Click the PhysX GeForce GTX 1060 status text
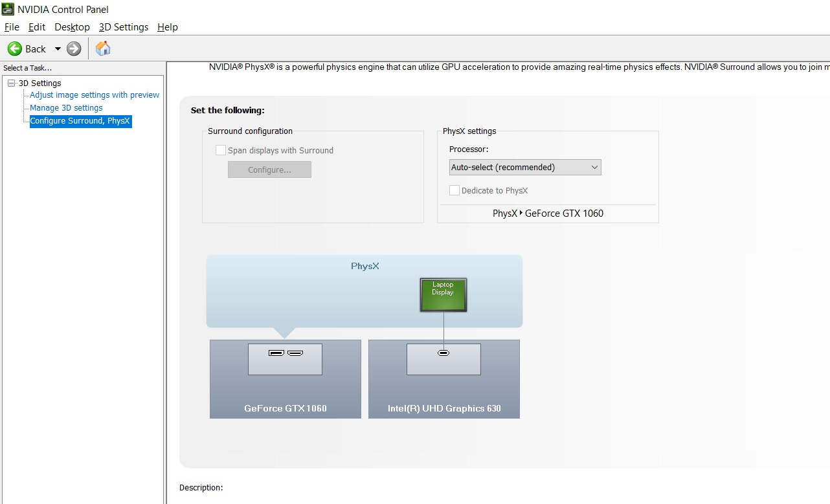Viewport: 830px width, 504px height. [548, 214]
